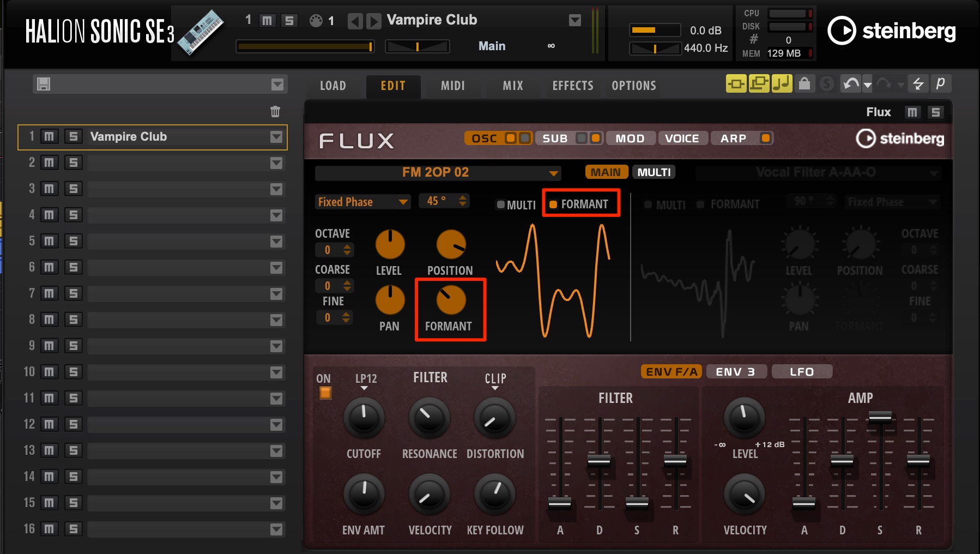The width and height of the screenshot is (980, 554).
Task: Load next program with right arrow
Action: [373, 21]
